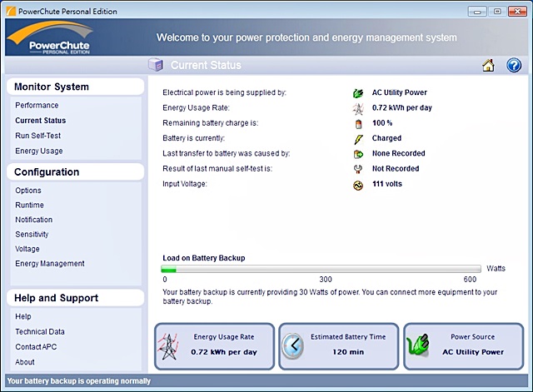Minimize the PowerChute window
This screenshot has width=533, height=392.
pos(477,12)
